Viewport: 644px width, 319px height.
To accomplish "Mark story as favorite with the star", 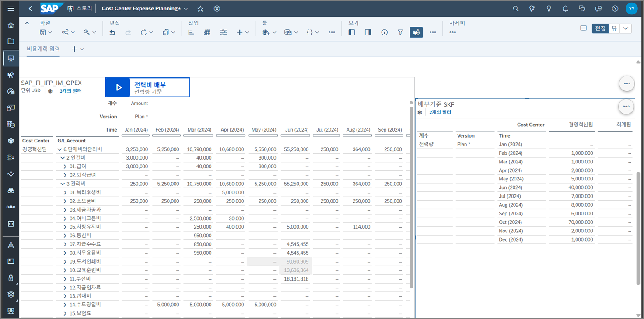I will click(x=200, y=9).
